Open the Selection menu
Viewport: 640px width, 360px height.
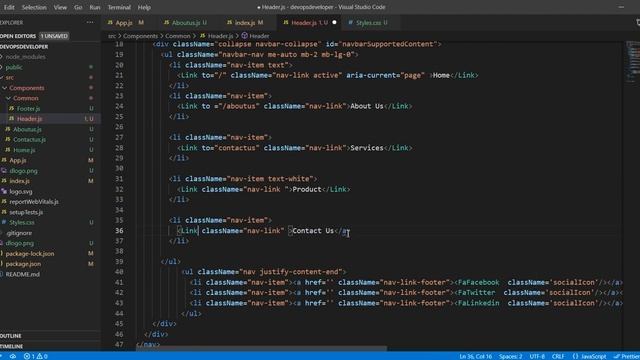click(34, 7)
